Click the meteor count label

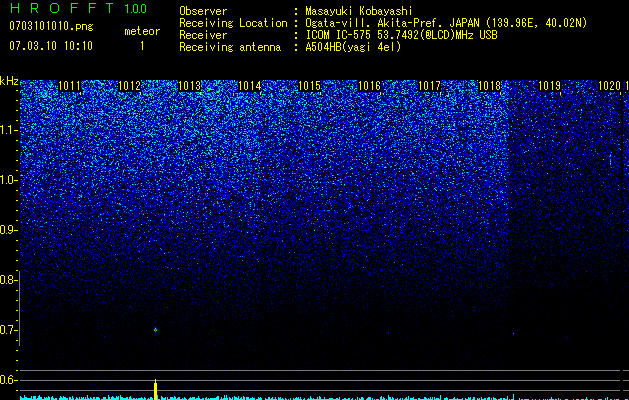142,31
